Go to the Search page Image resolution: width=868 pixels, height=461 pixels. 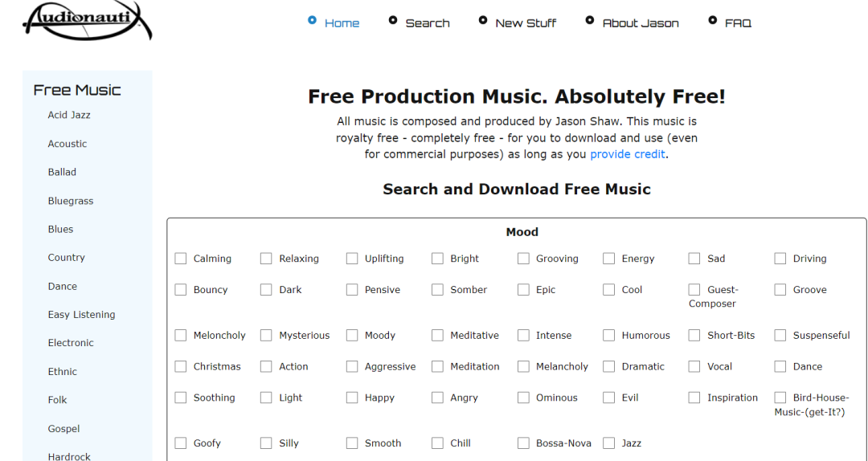pos(427,23)
